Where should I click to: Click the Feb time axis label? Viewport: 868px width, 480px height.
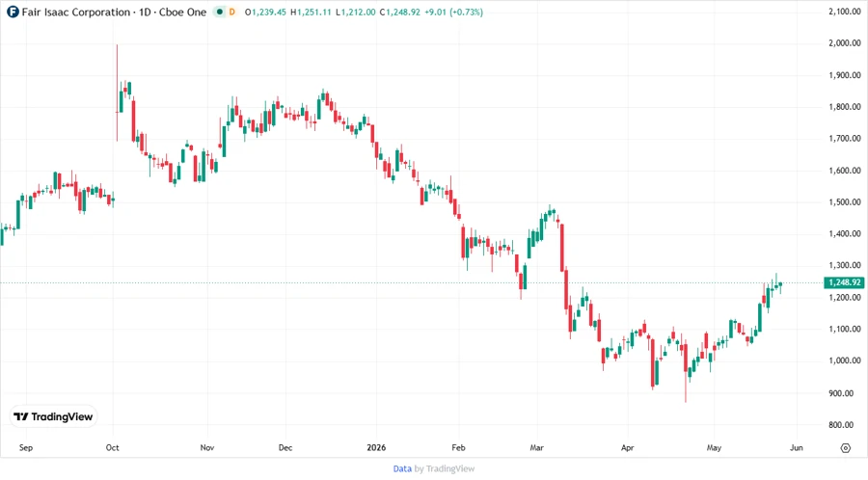click(x=458, y=447)
